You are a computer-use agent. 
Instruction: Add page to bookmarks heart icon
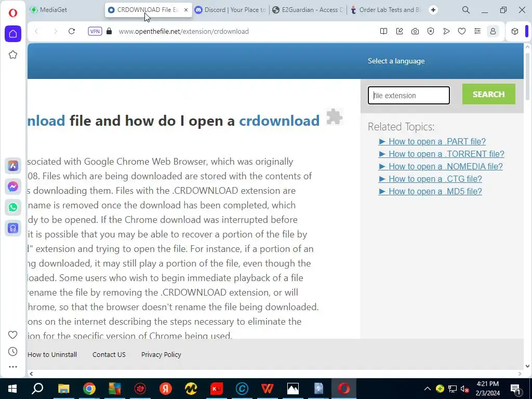tap(462, 31)
